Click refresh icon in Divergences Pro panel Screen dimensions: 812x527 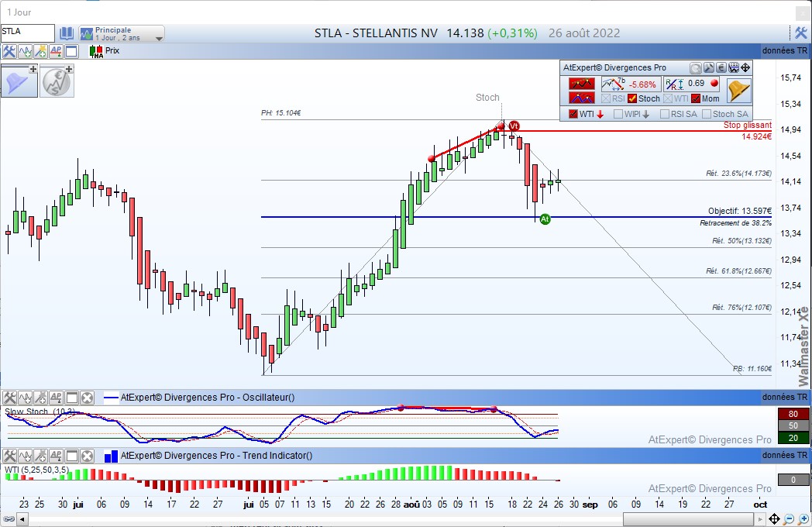point(696,68)
